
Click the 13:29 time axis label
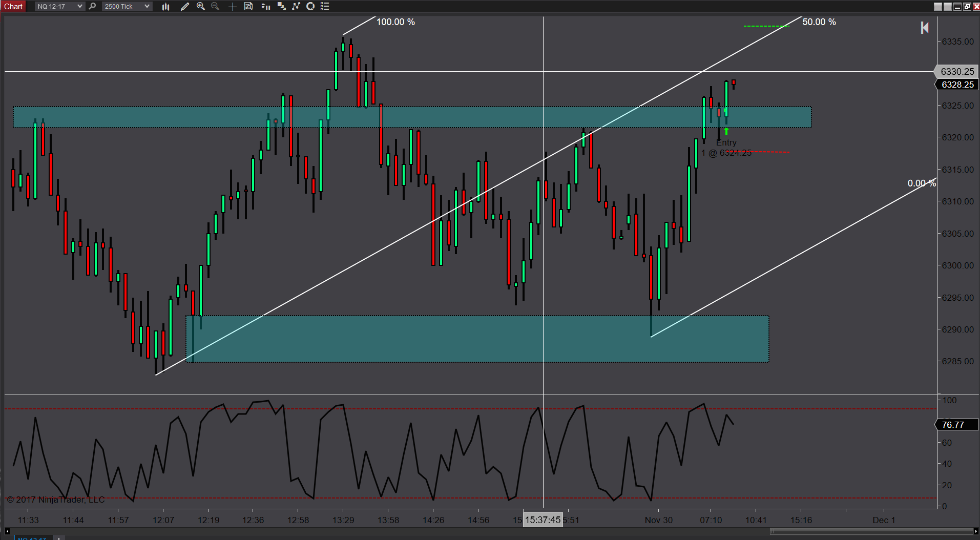pos(343,520)
